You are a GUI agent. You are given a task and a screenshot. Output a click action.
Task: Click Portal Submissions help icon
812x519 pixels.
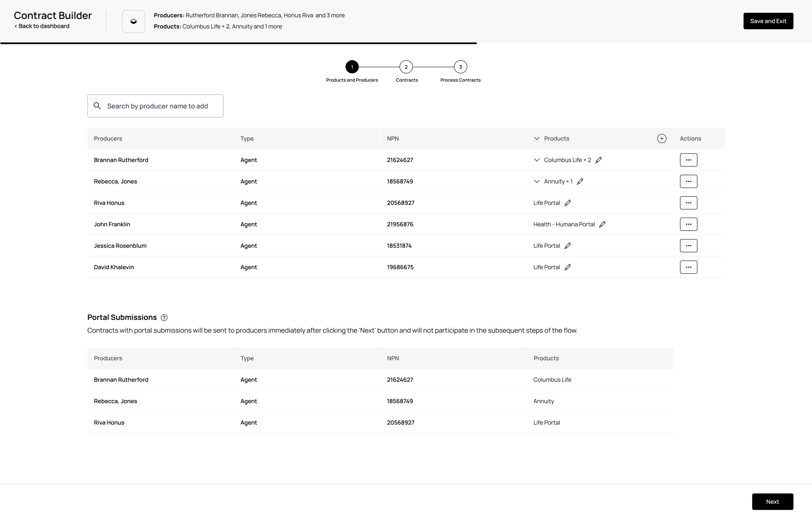point(164,317)
